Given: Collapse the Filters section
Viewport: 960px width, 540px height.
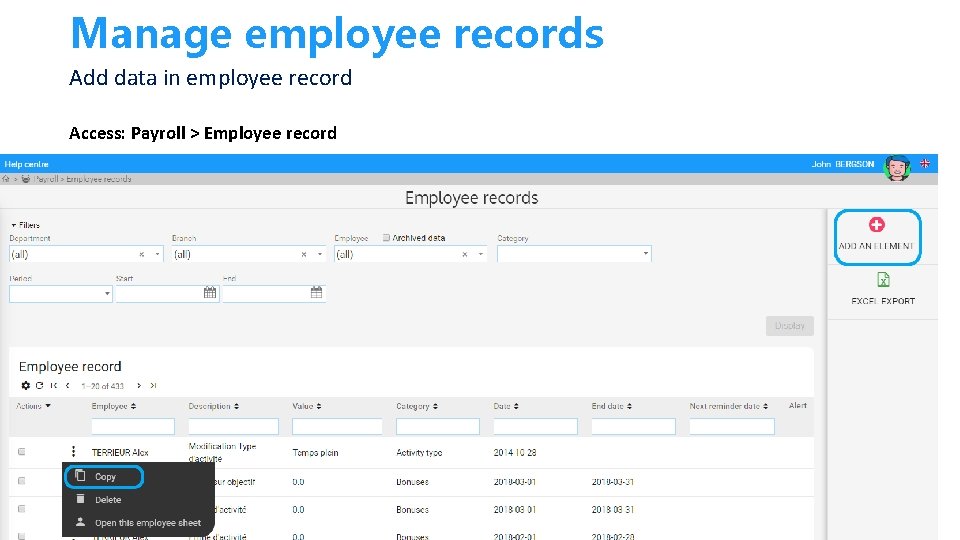Looking at the screenshot, I should [x=25, y=225].
